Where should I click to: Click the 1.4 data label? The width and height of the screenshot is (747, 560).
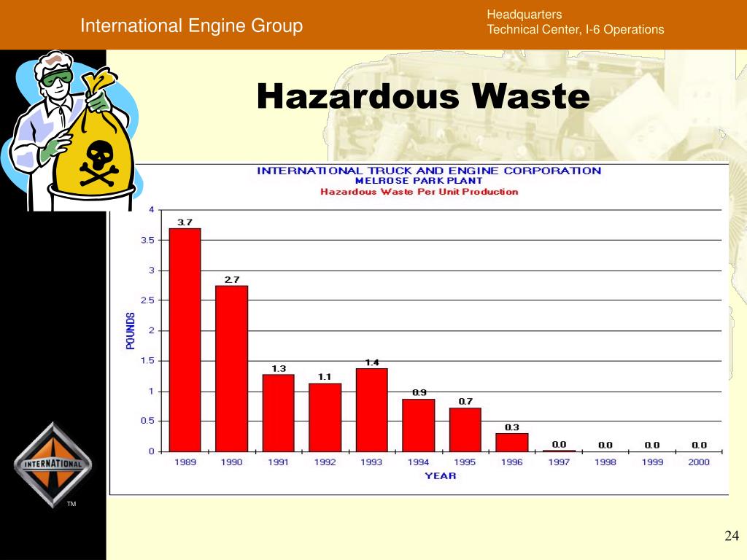point(372,363)
